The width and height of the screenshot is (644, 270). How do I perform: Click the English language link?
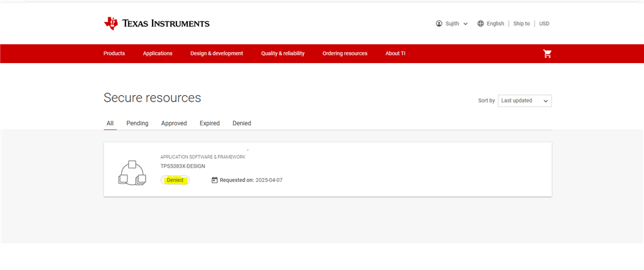click(x=495, y=24)
